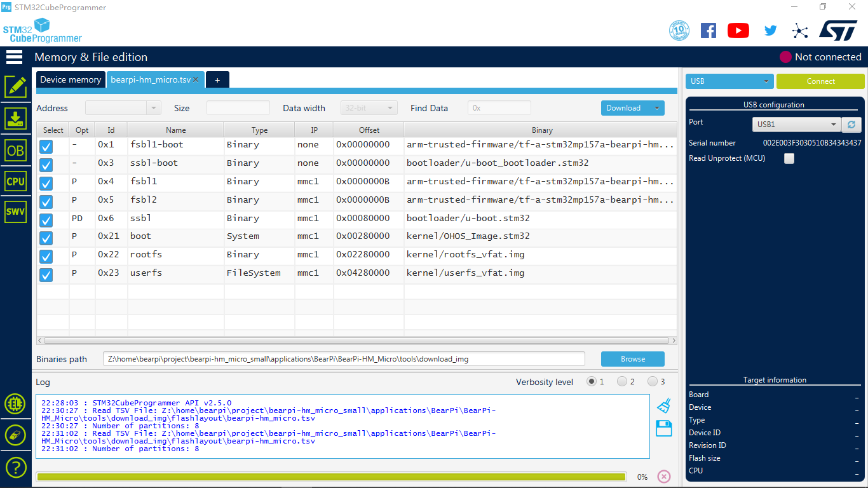Open Memory & File edition pencil icon
Screen dimensions: 868x488
pyautogui.click(x=15, y=87)
